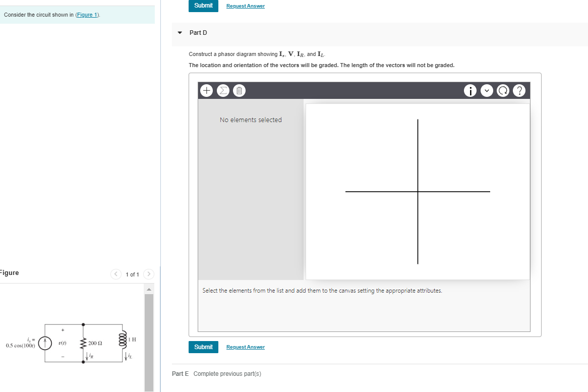Click the 1 of 1 page indicator
Image resolution: width=588 pixels, height=392 pixels.
[132, 274]
